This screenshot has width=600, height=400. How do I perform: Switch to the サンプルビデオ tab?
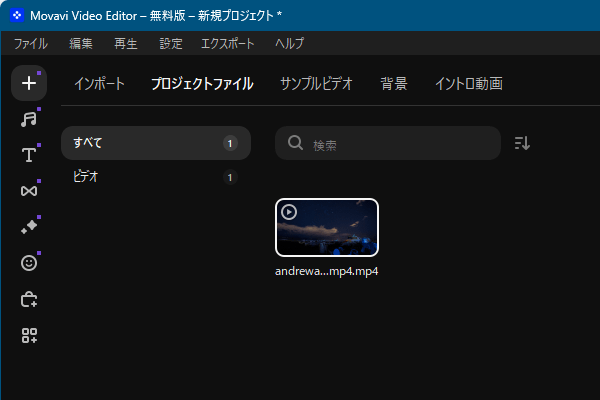click(x=316, y=83)
